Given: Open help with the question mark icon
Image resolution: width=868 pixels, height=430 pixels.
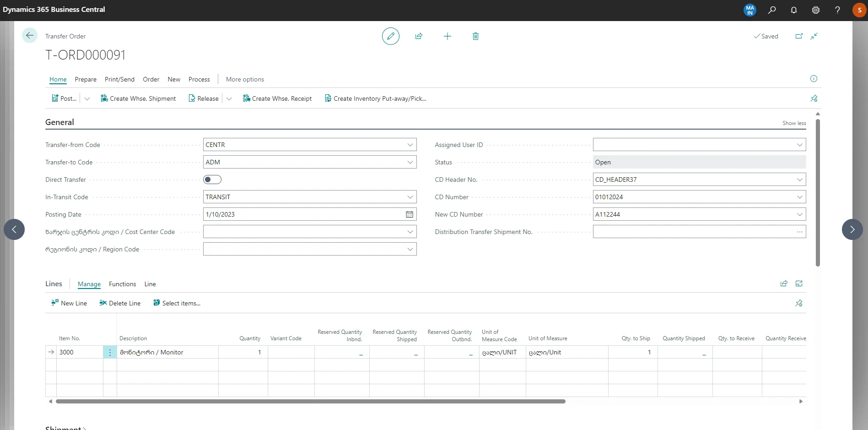Looking at the screenshot, I should pos(837,10).
